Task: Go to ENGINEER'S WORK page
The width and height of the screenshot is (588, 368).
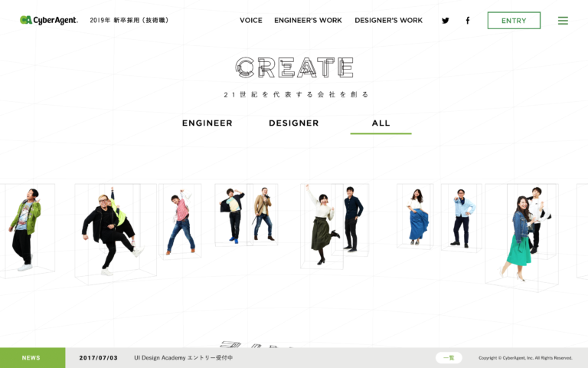Action: [308, 20]
